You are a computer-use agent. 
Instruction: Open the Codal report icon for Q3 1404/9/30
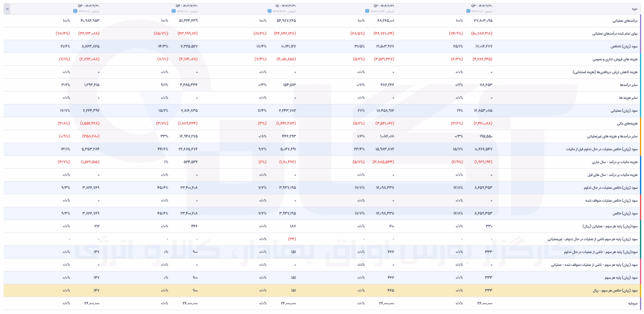point(469,11)
